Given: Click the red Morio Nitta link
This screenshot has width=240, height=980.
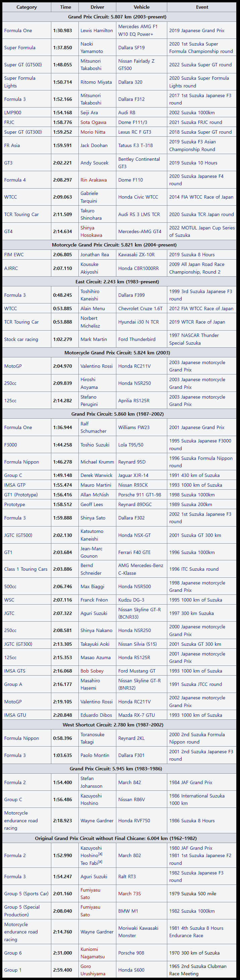Looking at the screenshot, I should point(93,132).
